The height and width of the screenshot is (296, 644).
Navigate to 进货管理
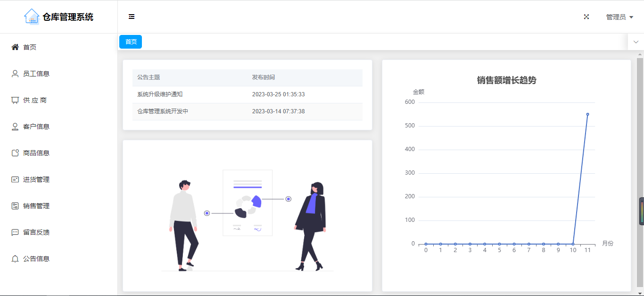point(58,179)
